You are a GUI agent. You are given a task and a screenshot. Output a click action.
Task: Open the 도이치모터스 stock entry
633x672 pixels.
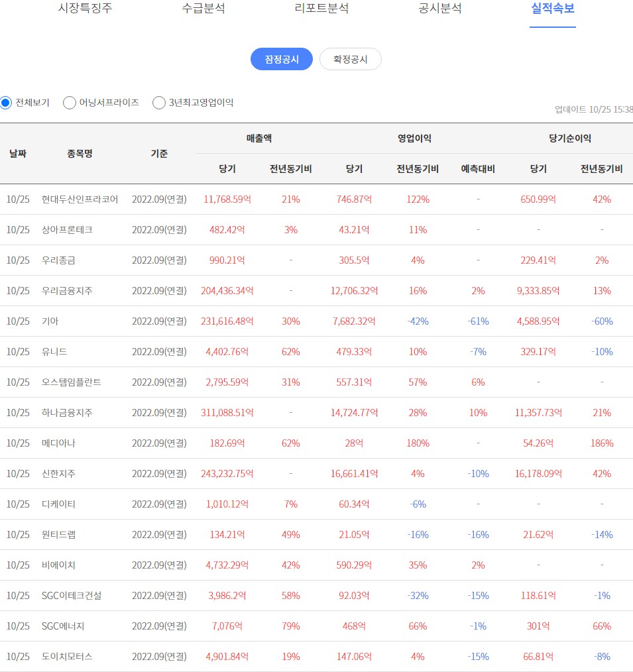point(67,657)
